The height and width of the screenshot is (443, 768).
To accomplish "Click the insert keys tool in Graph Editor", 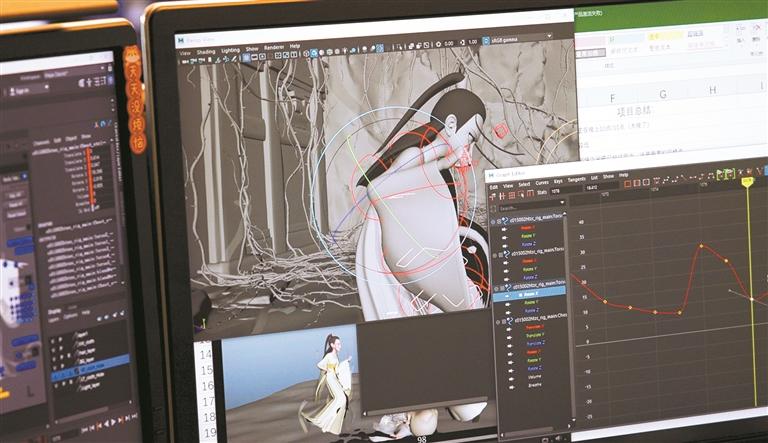I will click(502, 196).
